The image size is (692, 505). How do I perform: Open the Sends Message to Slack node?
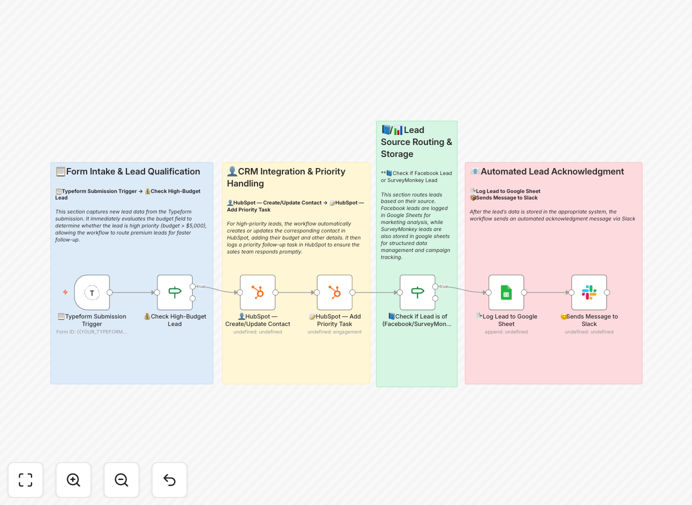pyautogui.click(x=589, y=292)
